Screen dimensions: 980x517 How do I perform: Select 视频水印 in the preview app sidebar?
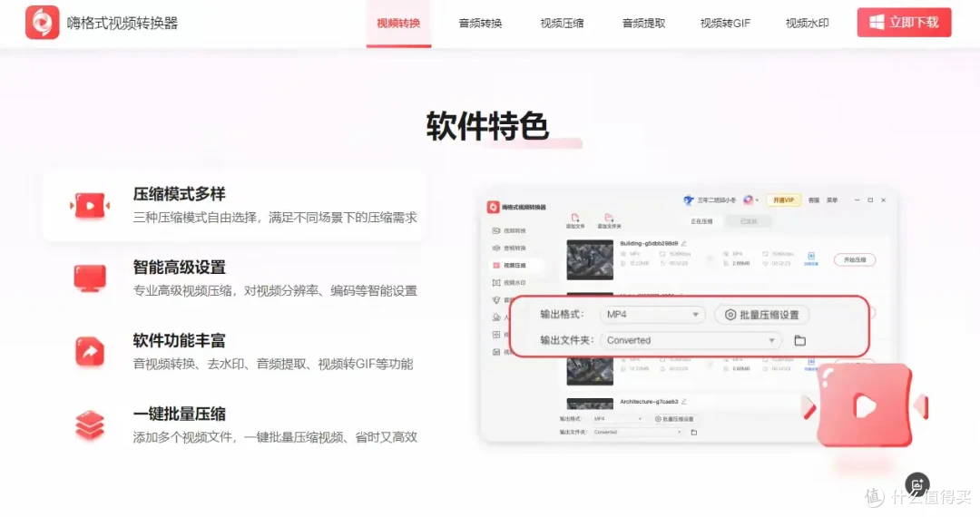(x=509, y=283)
